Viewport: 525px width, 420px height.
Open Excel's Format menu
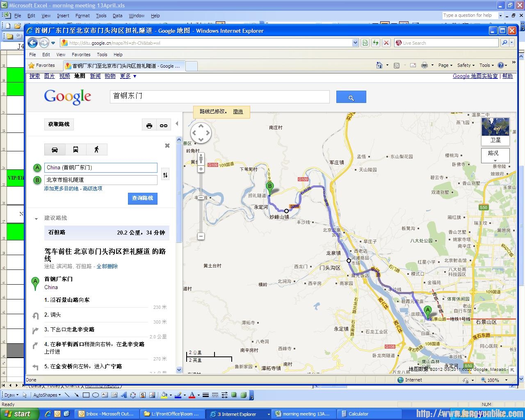tap(82, 16)
